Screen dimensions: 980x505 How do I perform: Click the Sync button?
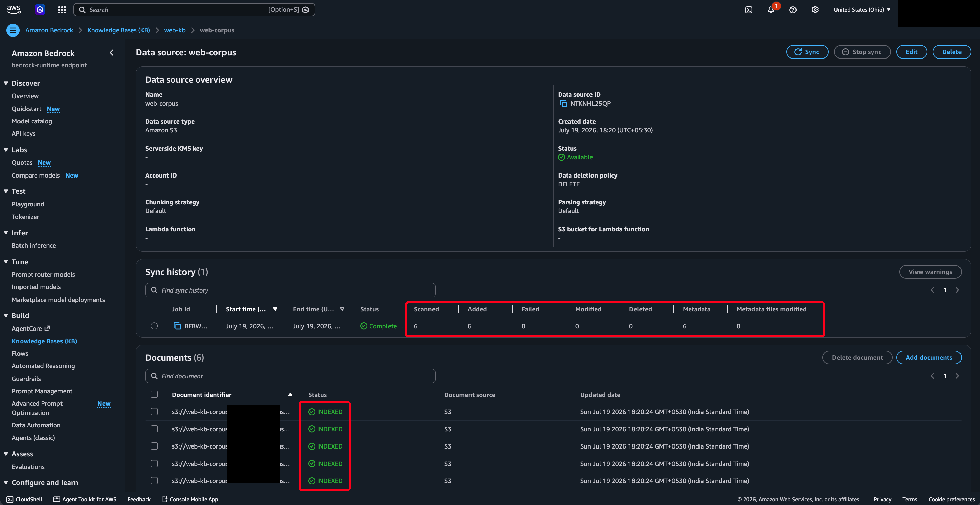click(807, 52)
